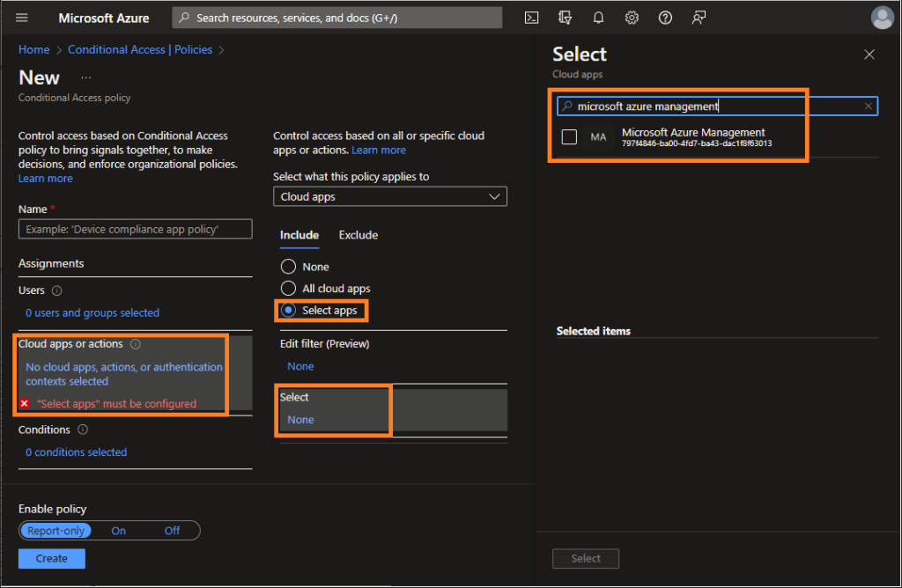Click the Microsoft Azure brand title
The width and height of the screenshot is (902, 588).
104,18
